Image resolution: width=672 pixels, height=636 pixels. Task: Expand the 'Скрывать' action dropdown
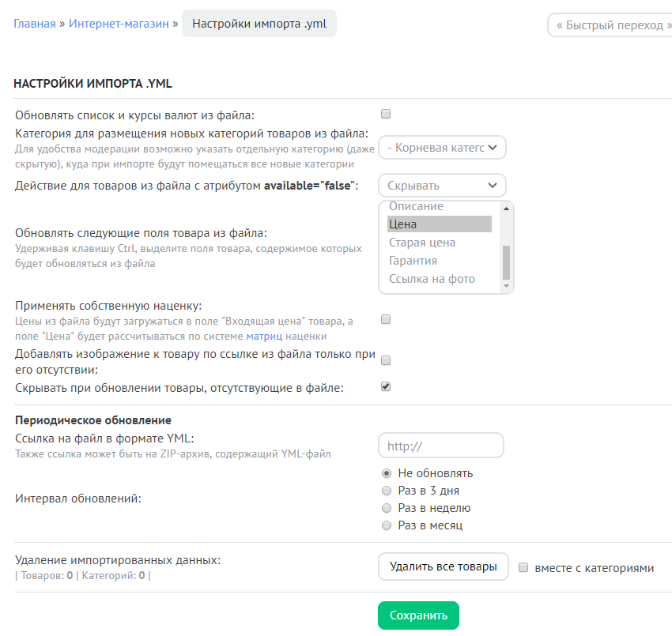pos(442,186)
